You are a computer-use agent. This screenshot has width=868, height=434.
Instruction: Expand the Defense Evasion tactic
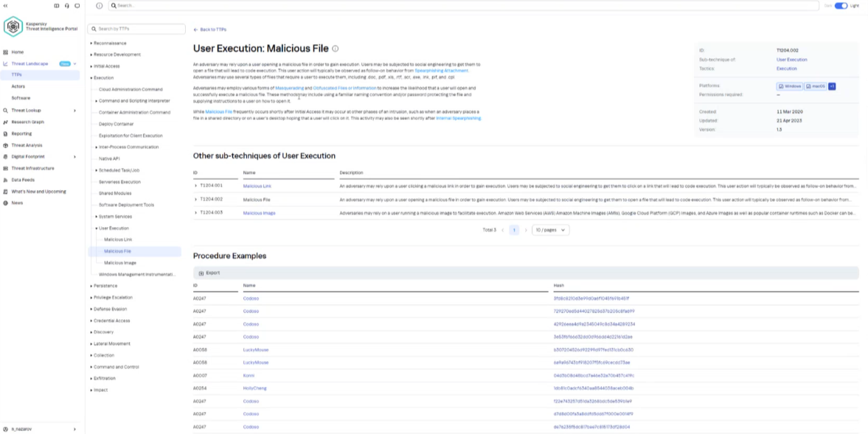pos(91,309)
